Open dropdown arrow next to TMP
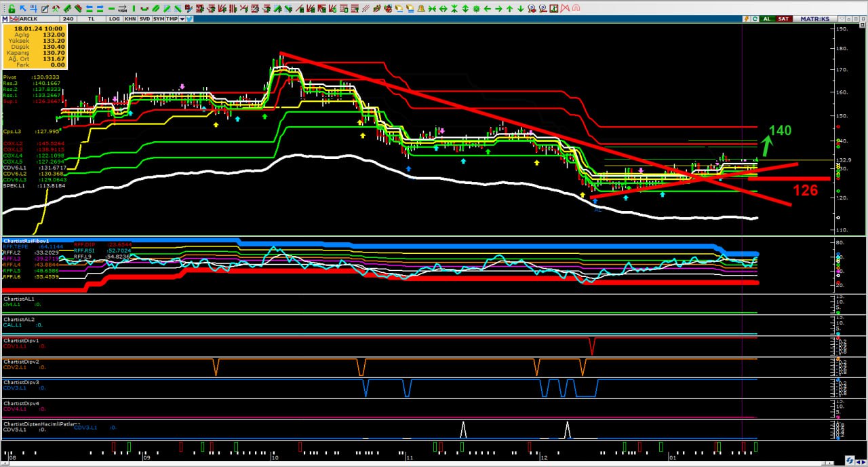Viewport: 868px width, 467px height. pyautogui.click(x=181, y=19)
